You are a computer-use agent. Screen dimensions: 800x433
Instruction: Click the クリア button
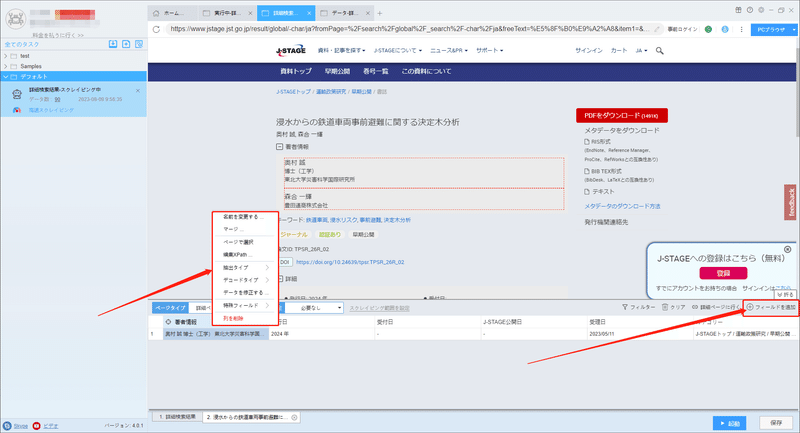click(673, 307)
